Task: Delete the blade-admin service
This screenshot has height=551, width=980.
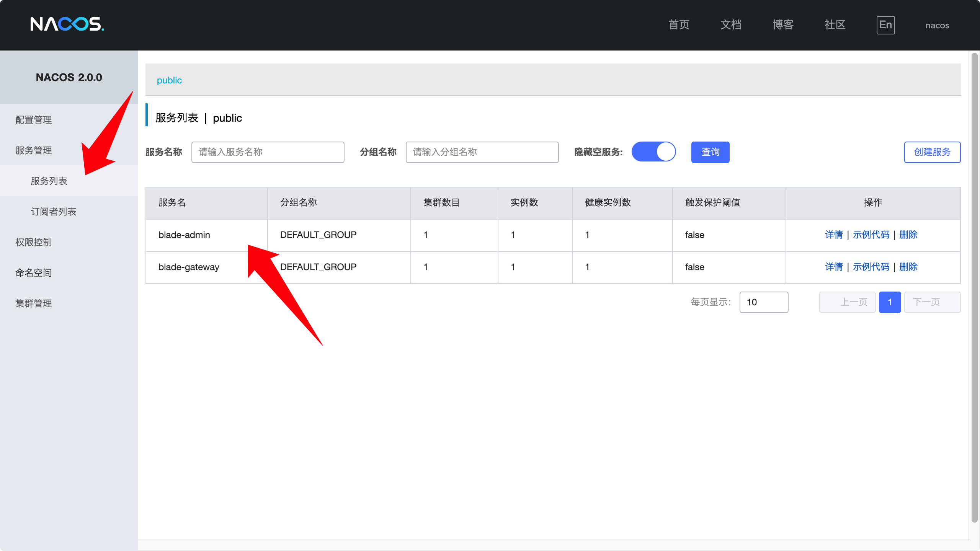Action: (x=908, y=235)
